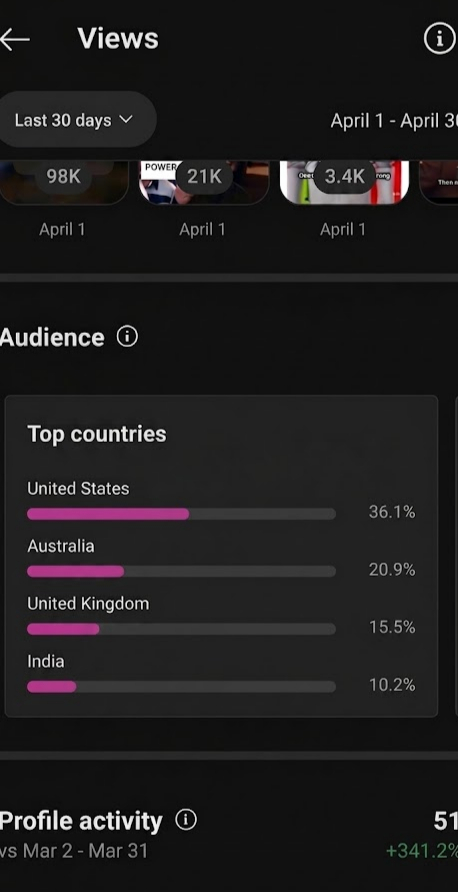Select the United States progress bar
This screenshot has height=892, width=458.
181,514
